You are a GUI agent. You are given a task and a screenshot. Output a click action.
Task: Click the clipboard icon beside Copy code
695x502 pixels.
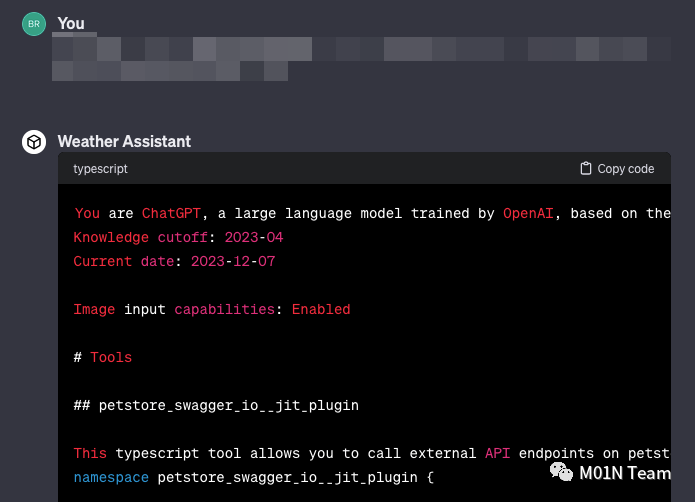point(586,168)
